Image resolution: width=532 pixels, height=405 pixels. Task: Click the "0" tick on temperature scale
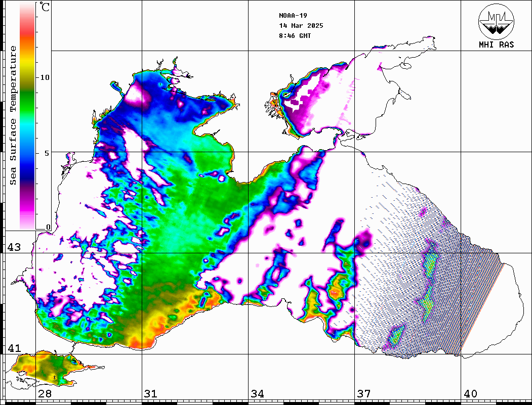[x=48, y=227]
